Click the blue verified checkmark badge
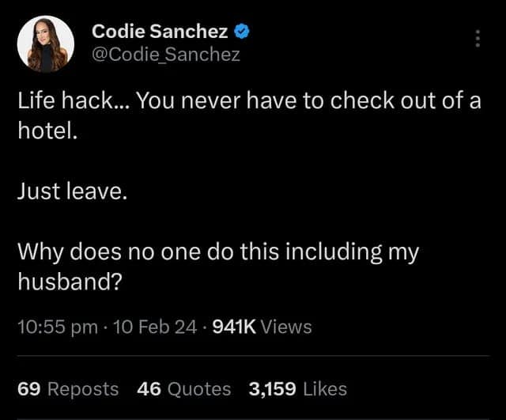 244,32
